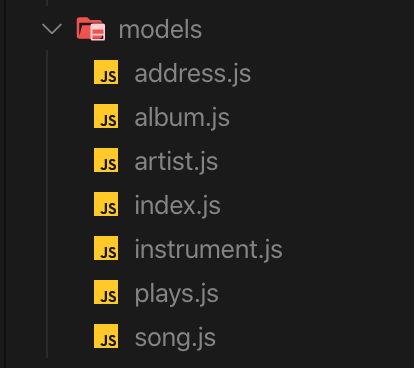
Task: Click the red models folder icon
Action: (91, 29)
